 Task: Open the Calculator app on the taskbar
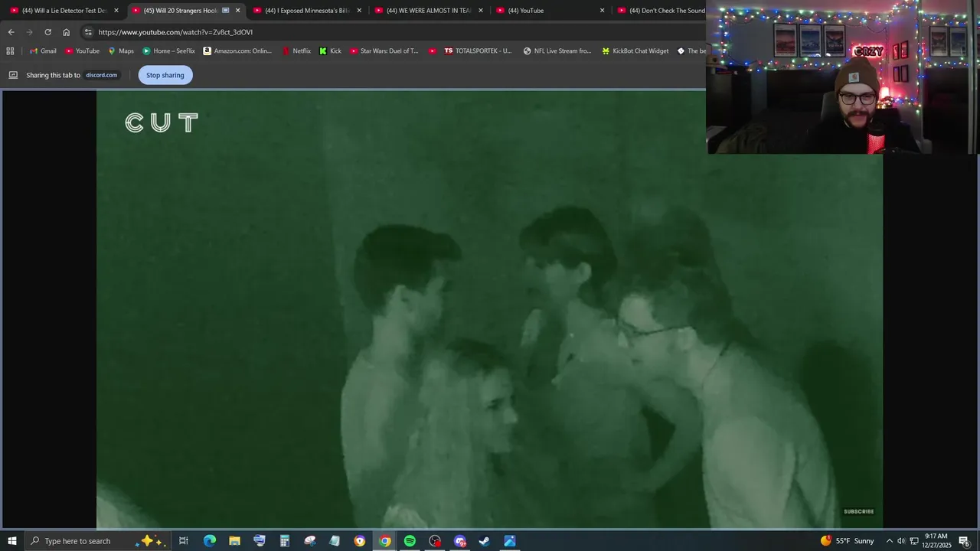coord(284,541)
